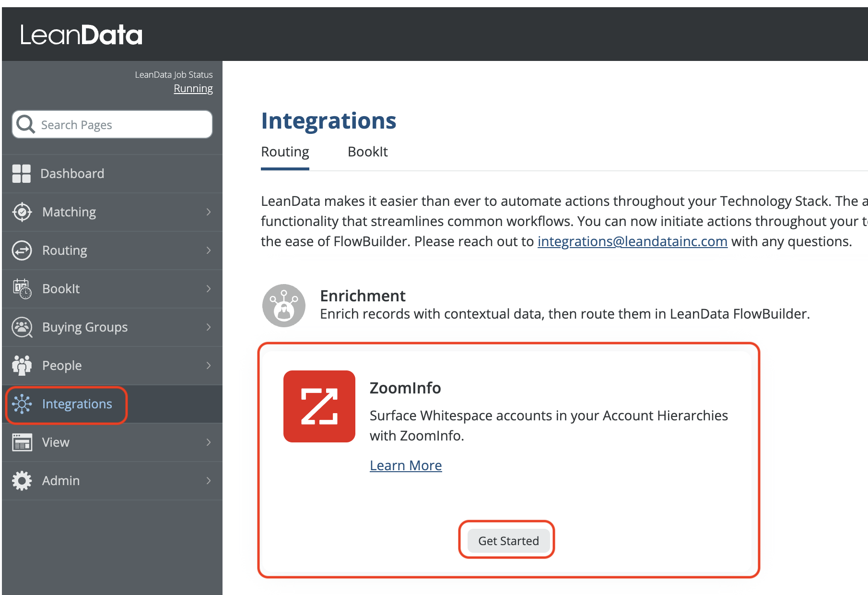Open the ZoomInfo Learn More link
868x595 pixels.
click(x=406, y=465)
